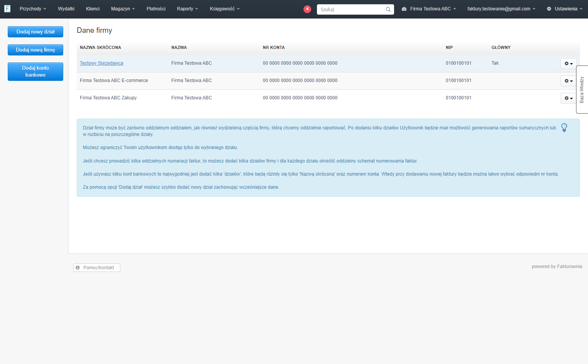Click the Fakturownia footer link

click(569, 267)
